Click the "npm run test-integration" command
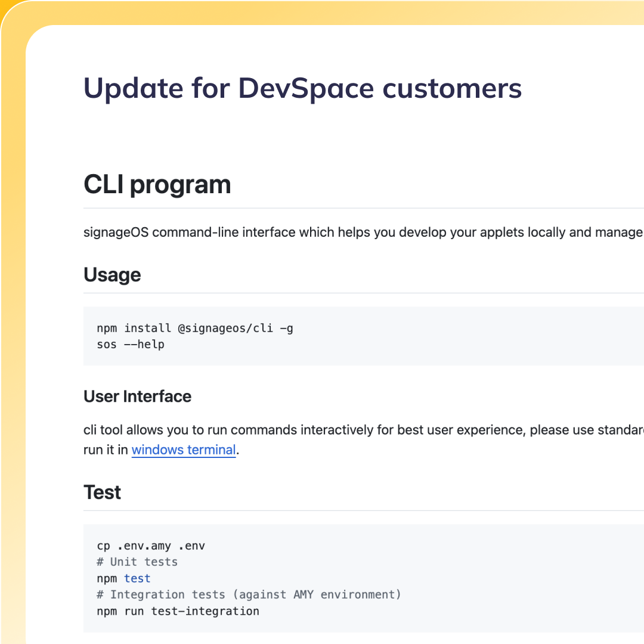644x644 pixels. point(178,611)
